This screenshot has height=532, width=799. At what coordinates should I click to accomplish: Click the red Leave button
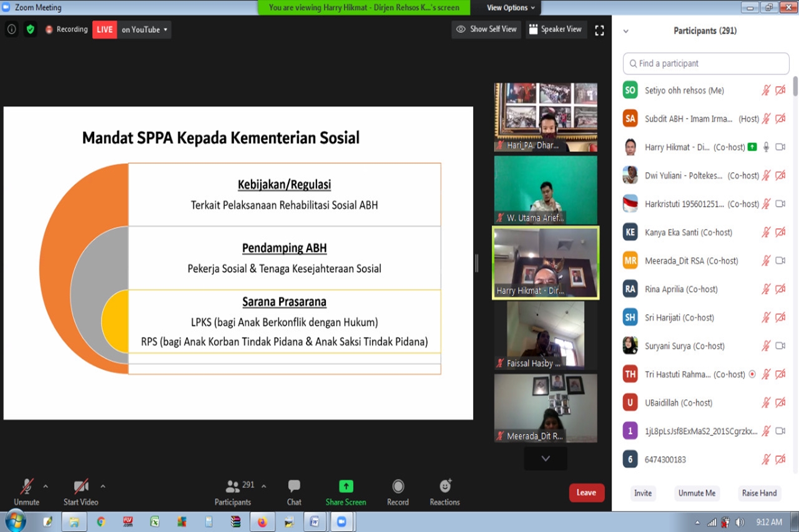tap(587, 493)
